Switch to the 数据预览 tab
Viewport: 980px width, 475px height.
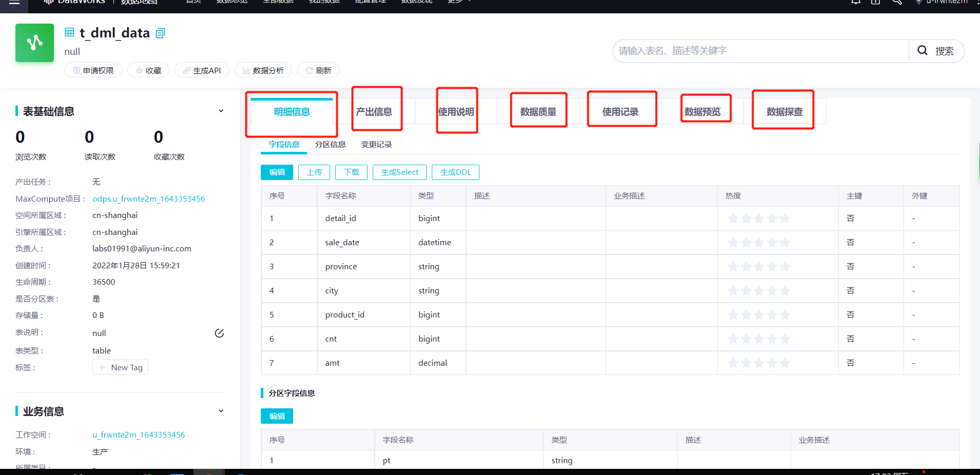(x=705, y=110)
